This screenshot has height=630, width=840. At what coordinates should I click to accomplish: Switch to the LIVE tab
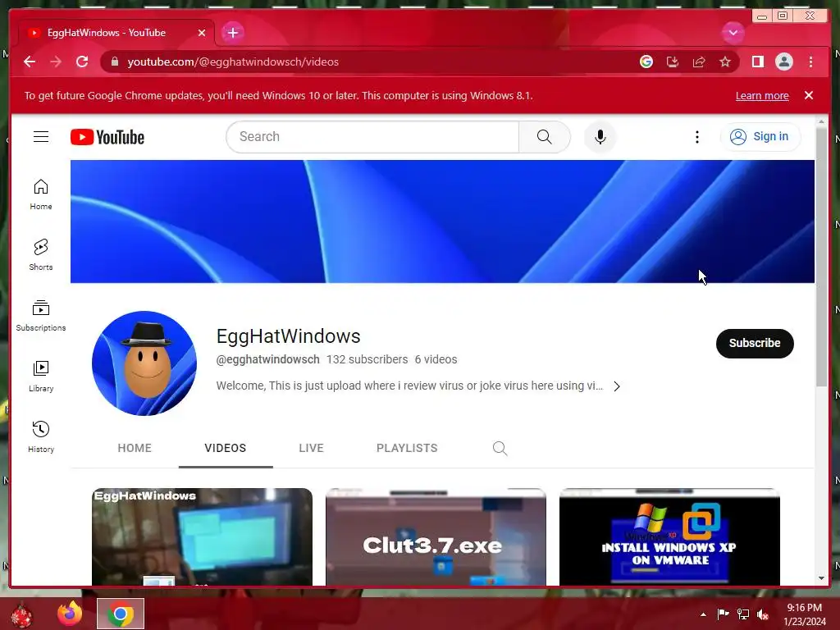pos(311,448)
